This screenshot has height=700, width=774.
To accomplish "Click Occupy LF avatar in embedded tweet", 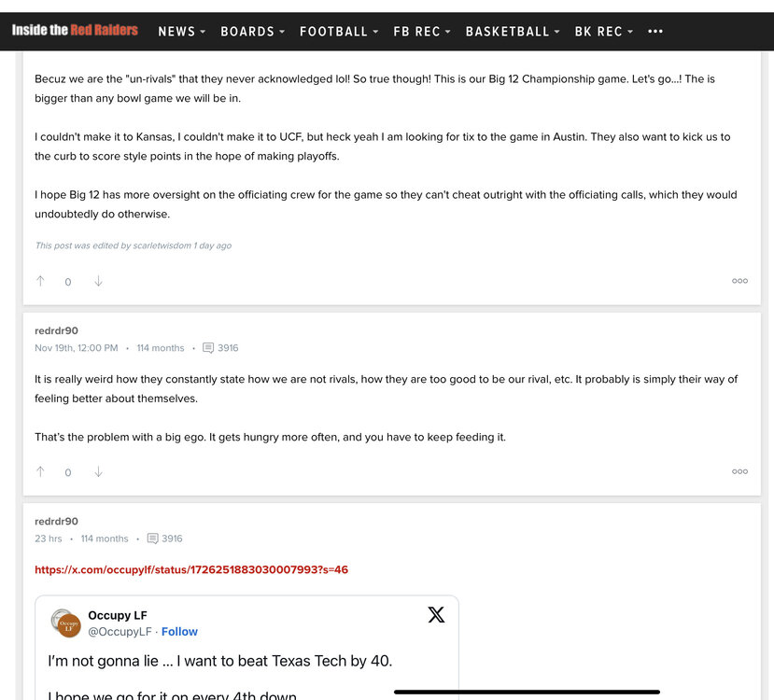I will click(x=66, y=623).
